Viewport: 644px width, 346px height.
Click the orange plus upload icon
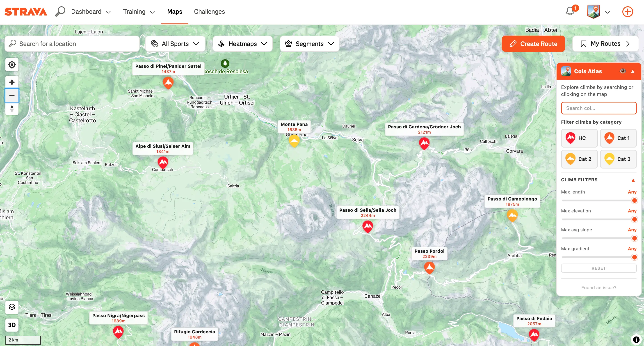[628, 12]
